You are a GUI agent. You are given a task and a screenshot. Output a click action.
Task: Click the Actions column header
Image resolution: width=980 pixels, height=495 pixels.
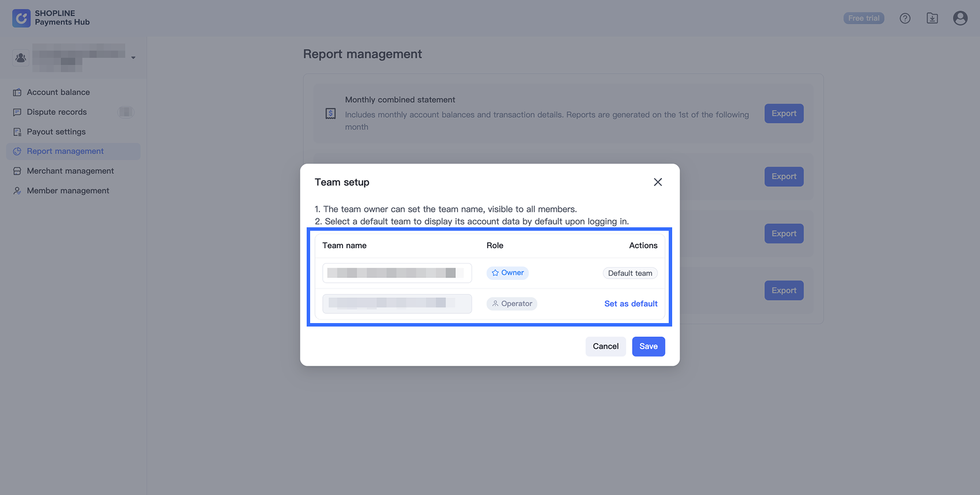[643, 245]
